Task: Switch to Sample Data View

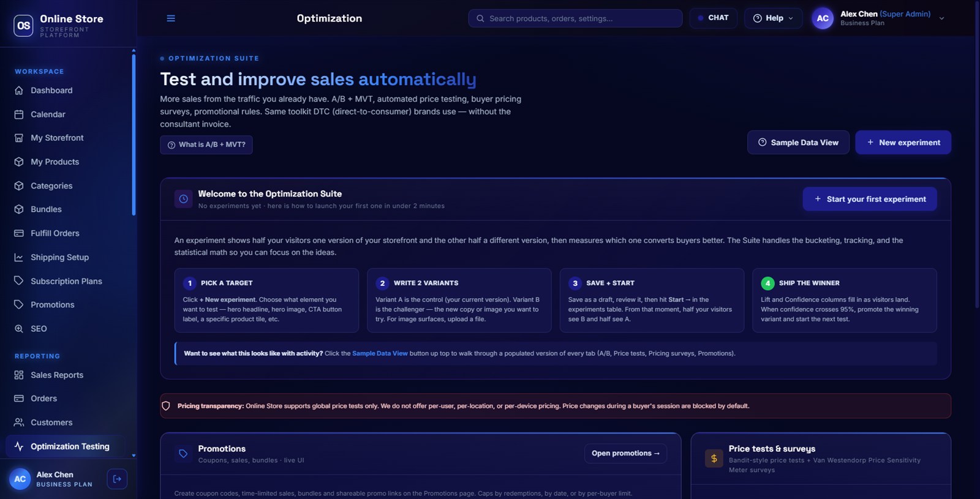Action: pyautogui.click(x=798, y=143)
